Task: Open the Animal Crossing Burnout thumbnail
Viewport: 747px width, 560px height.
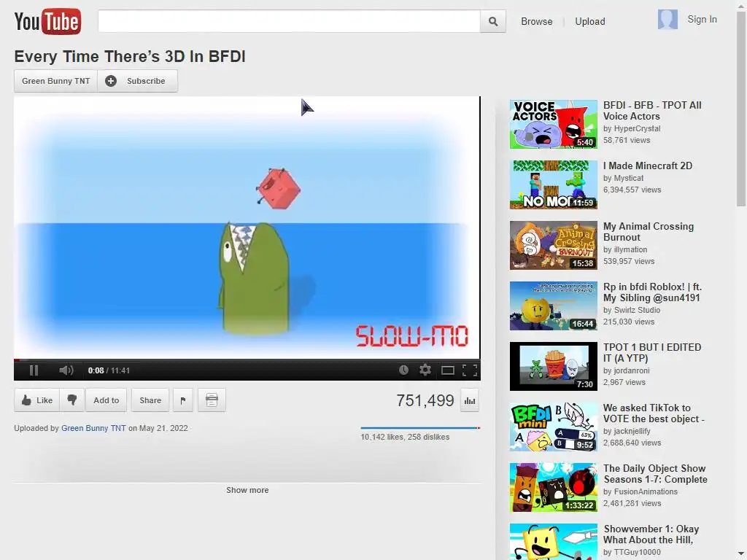Action: click(553, 245)
